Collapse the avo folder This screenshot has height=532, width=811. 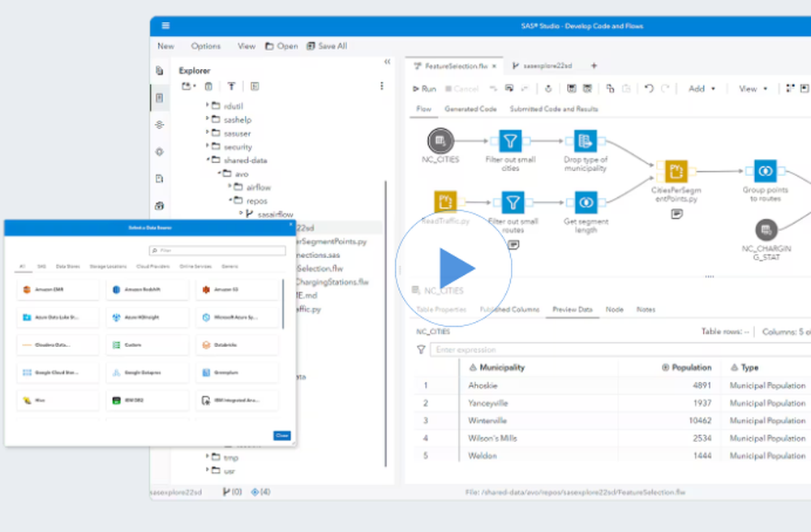(219, 173)
